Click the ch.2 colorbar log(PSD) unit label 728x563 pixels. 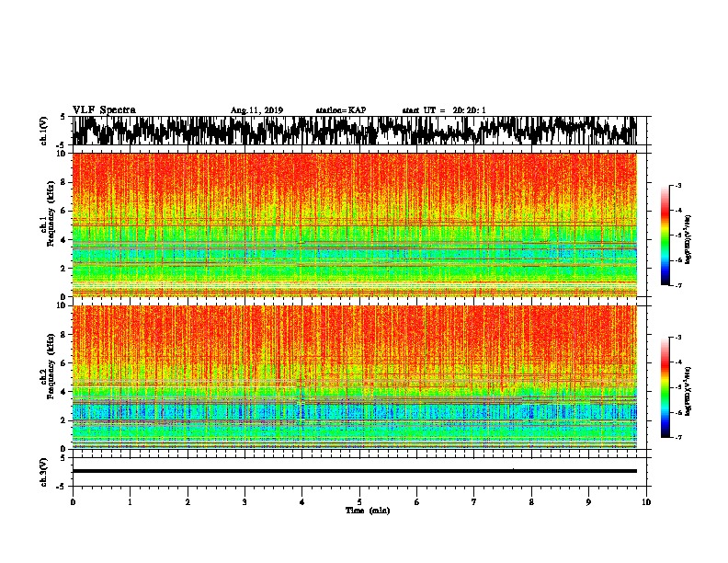(688, 392)
